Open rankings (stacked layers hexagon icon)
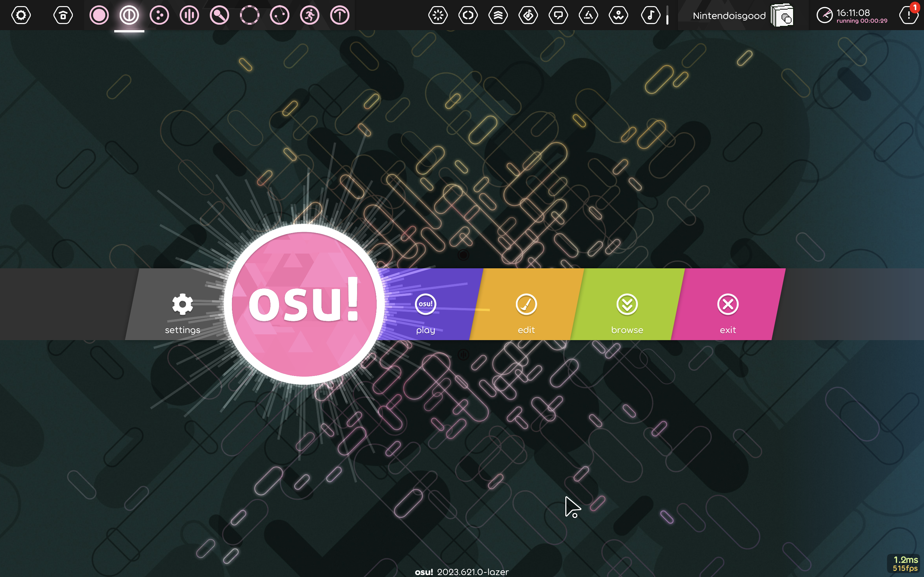 498,15
